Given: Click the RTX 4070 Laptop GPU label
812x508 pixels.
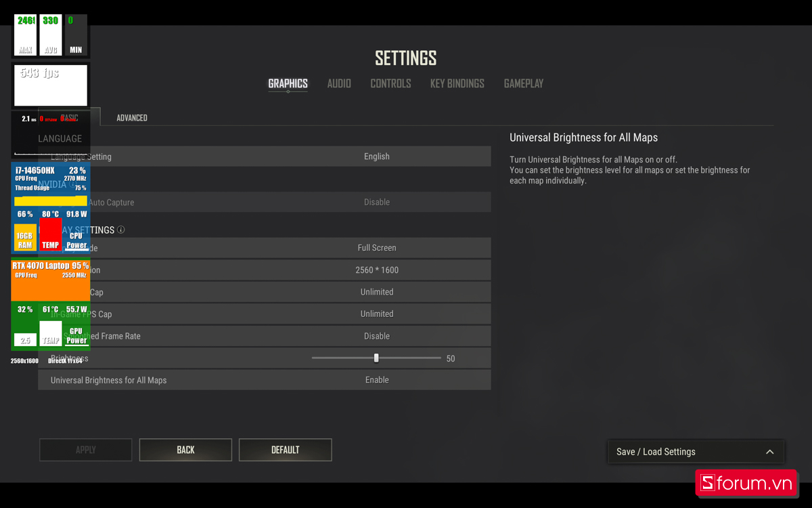Looking at the screenshot, I should [x=41, y=266].
